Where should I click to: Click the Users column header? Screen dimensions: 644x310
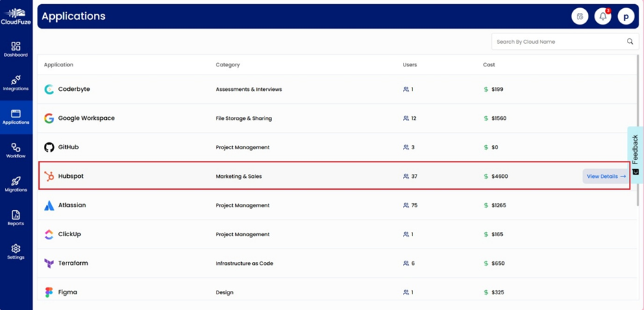410,65
